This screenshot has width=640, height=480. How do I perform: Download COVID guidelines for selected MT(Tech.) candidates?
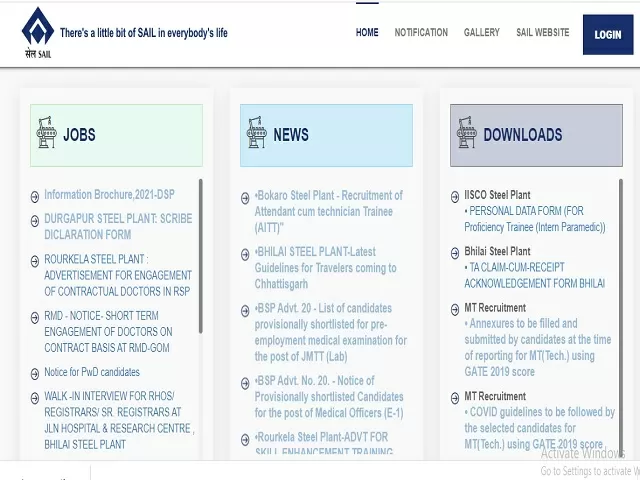[x=540, y=428]
